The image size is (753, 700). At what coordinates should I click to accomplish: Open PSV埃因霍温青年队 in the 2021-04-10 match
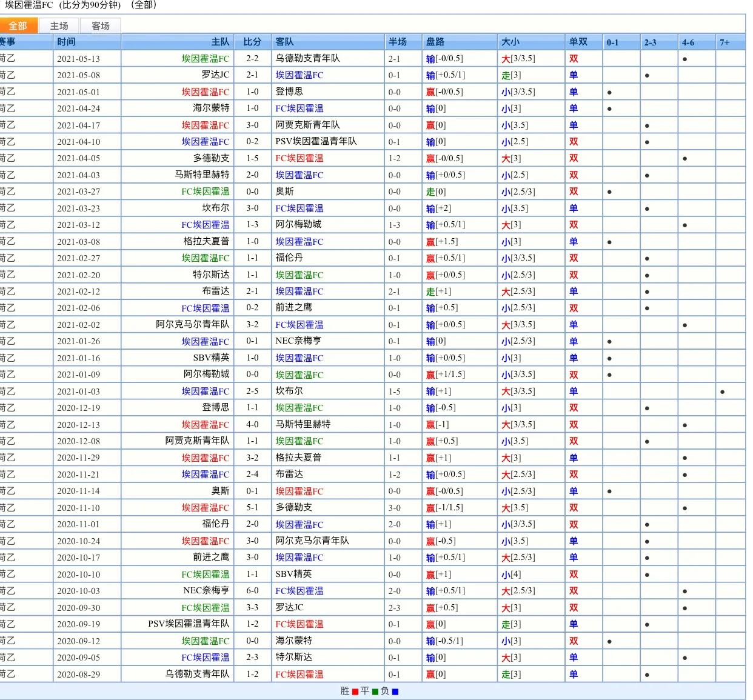316,142
